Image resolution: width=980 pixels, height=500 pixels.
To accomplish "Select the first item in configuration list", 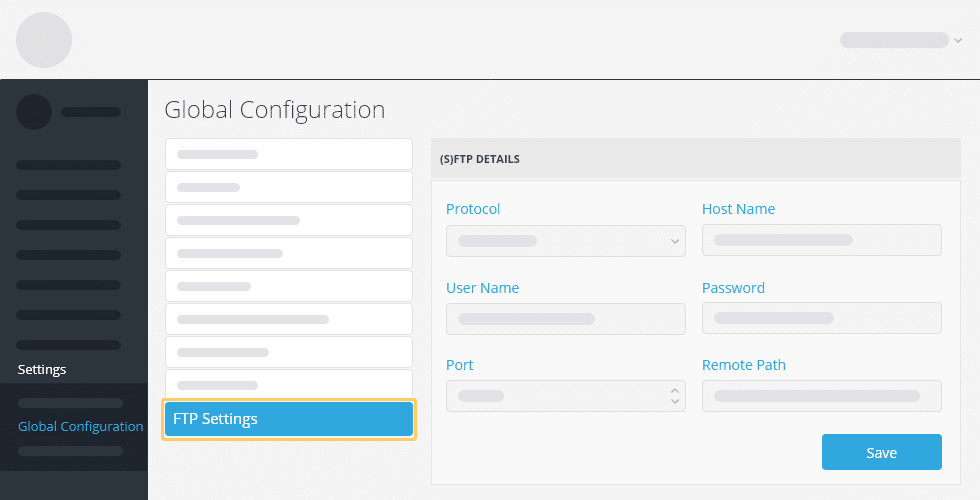I will (x=289, y=154).
